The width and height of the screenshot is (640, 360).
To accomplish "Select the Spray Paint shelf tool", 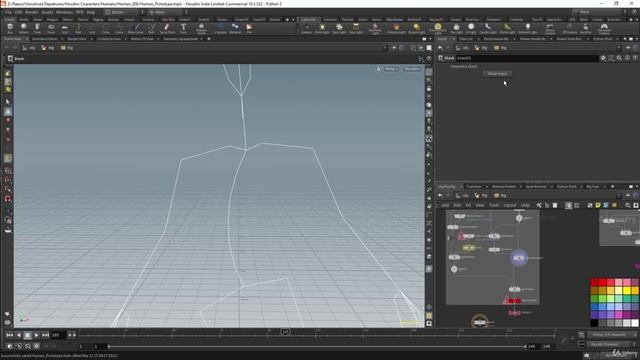I will (x=167, y=28).
